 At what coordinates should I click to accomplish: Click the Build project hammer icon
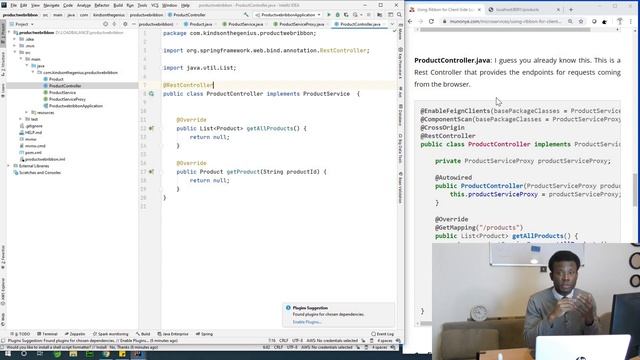[x=246, y=15]
